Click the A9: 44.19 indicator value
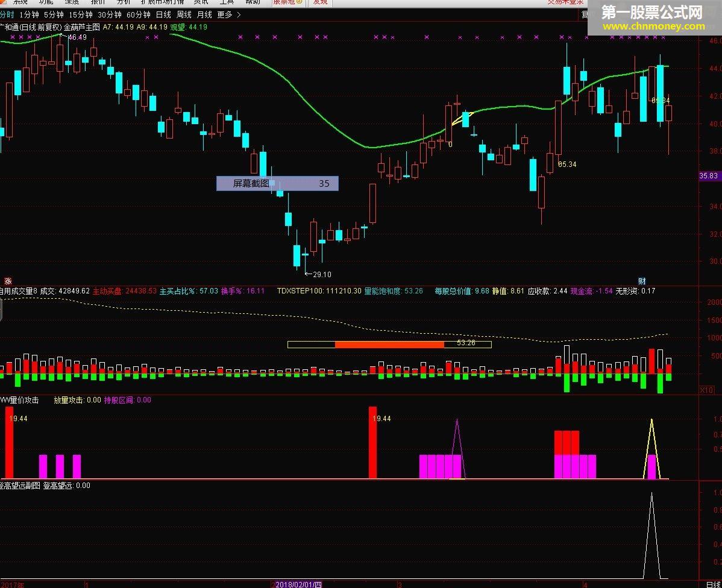722x588 pixels. coord(152,27)
